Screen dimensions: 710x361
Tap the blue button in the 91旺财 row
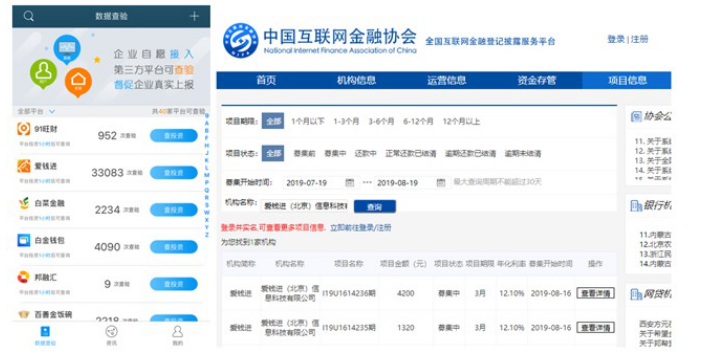point(174,135)
